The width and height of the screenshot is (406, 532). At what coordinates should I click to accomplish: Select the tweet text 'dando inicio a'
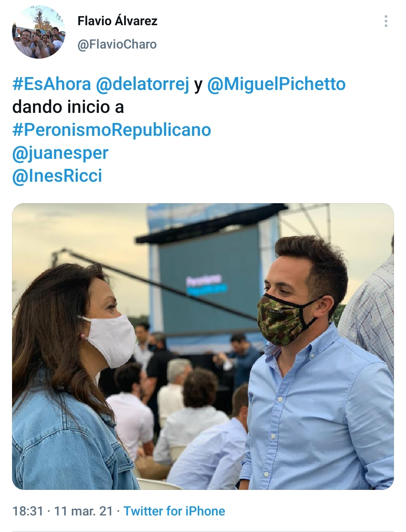[x=68, y=107]
